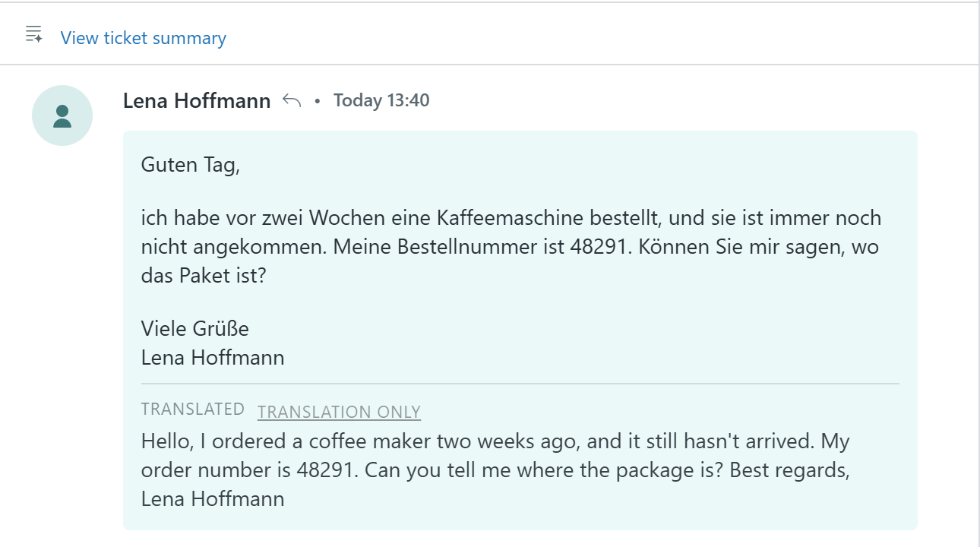The height and width of the screenshot is (547, 980).
Task: Click the Viele Grüße closing line
Action: (195, 328)
